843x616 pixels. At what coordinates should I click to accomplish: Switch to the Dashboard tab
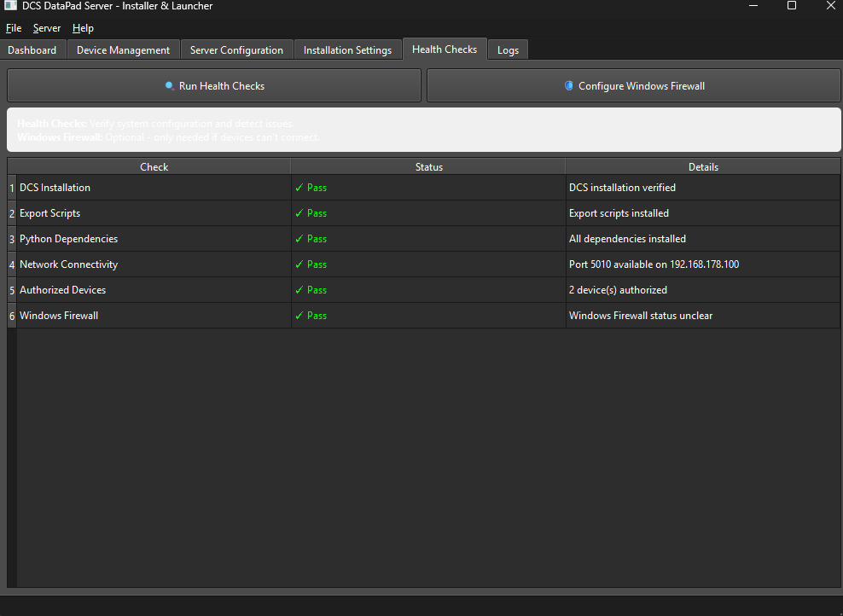pos(32,50)
